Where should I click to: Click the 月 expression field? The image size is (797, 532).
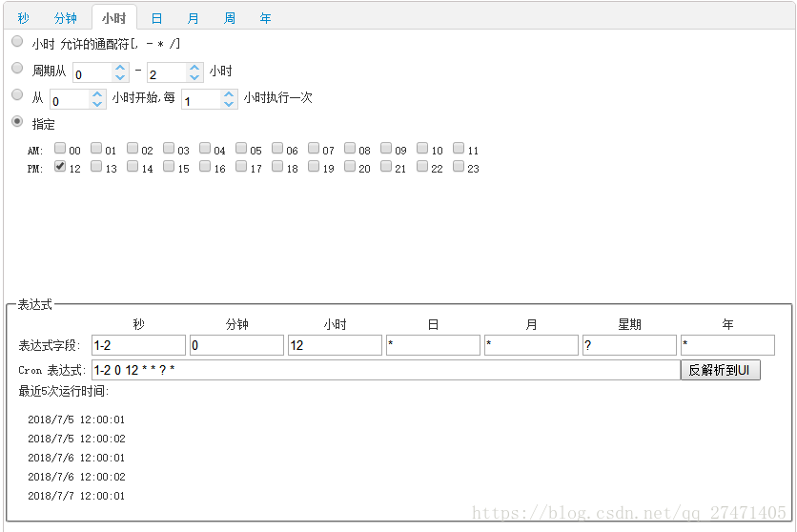click(x=531, y=345)
